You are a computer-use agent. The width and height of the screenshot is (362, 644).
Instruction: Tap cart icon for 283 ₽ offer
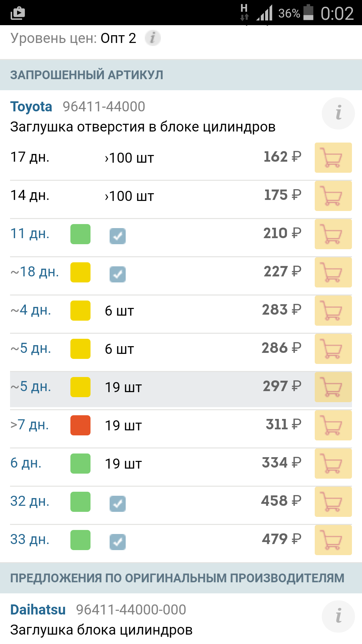333,311
